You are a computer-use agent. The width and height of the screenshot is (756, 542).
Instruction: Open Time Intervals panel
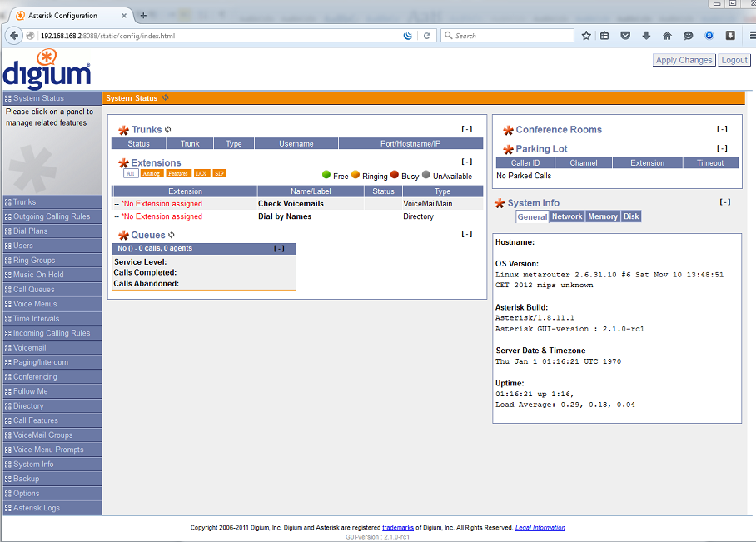coord(52,319)
